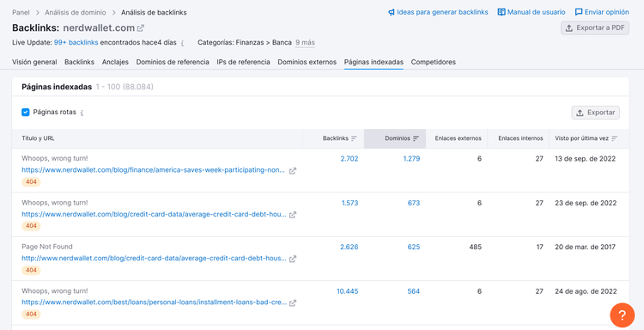This screenshot has height=330, width=644.
Task: Open nerdwallet.com external link icon in header
Action: point(141,28)
